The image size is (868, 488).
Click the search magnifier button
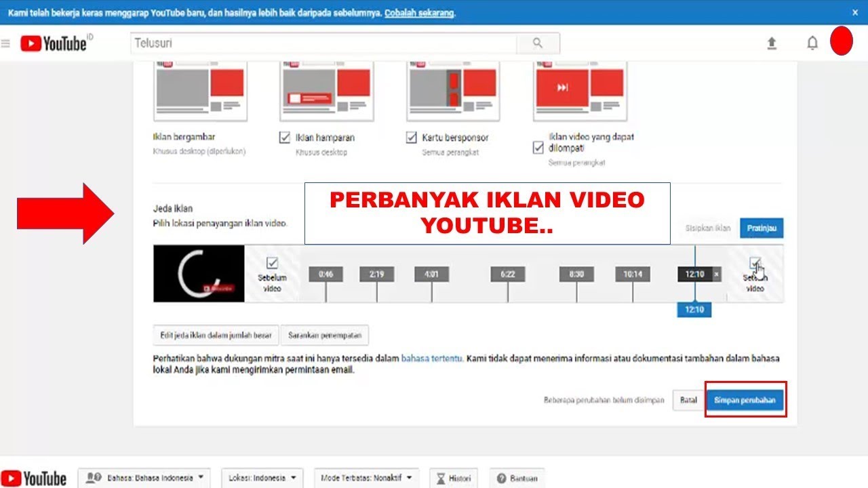(x=538, y=43)
